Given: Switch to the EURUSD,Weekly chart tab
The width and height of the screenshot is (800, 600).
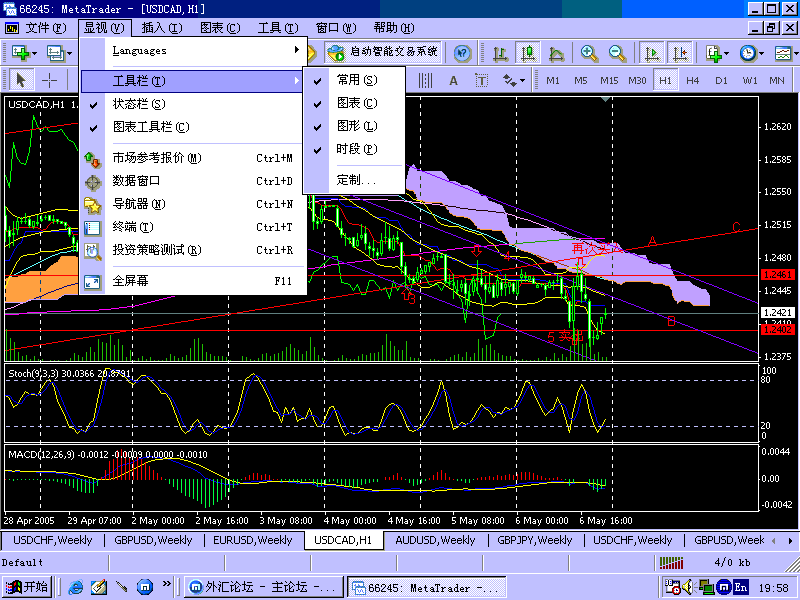Looking at the screenshot, I should click(x=253, y=540).
